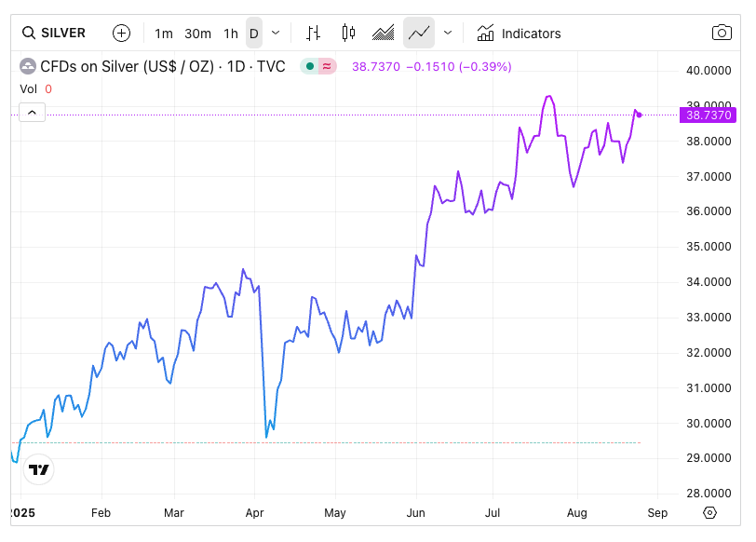Click the purple 38.7370 price label
This screenshot has height=542, width=756.
708,115
